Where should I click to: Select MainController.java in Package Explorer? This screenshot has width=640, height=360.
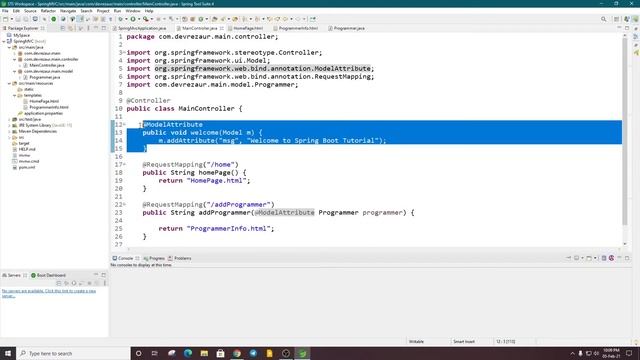point(47,65)
